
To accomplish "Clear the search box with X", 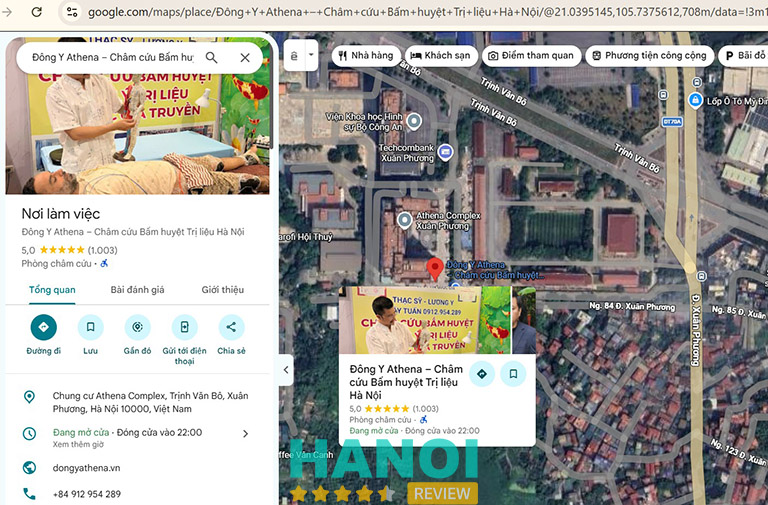I will 245,57.
